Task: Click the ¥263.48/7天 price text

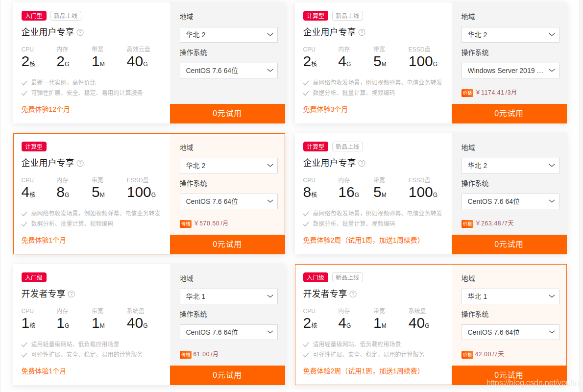Action: tap(494, 223)
